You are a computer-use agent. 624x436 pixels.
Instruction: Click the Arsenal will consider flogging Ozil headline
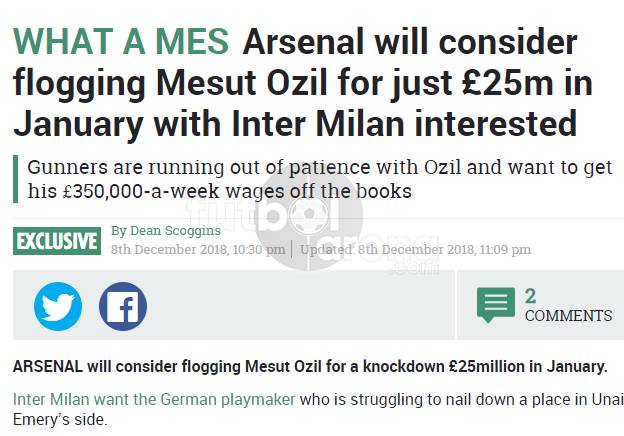pyautogui.click(x=302, y=82)
